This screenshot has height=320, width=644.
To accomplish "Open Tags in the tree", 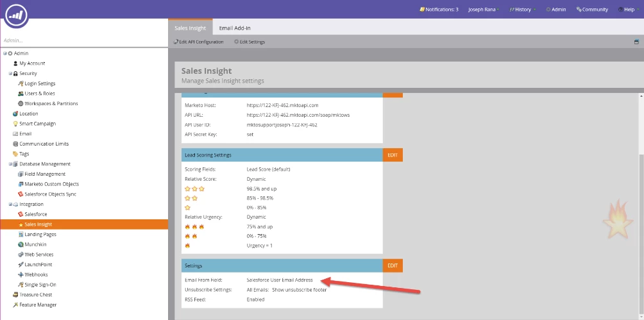I will pyautogui.click(x=24, y=154).
